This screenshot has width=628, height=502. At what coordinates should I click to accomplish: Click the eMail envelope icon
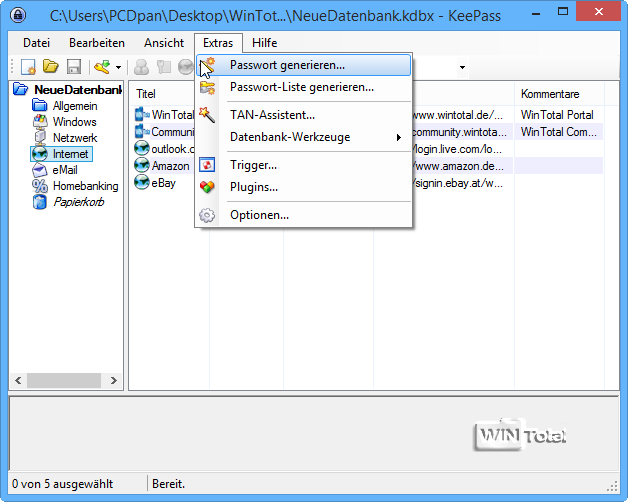pos(40,170)
